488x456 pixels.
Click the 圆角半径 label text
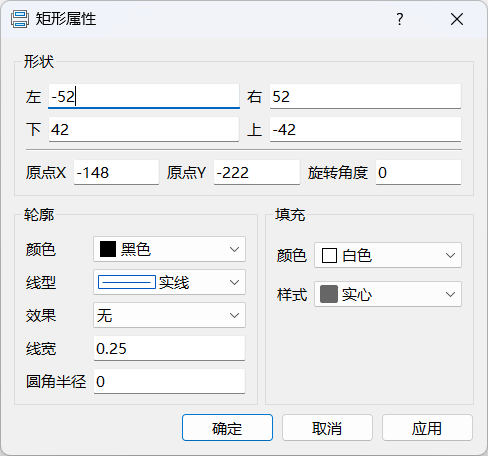[56, 381]
